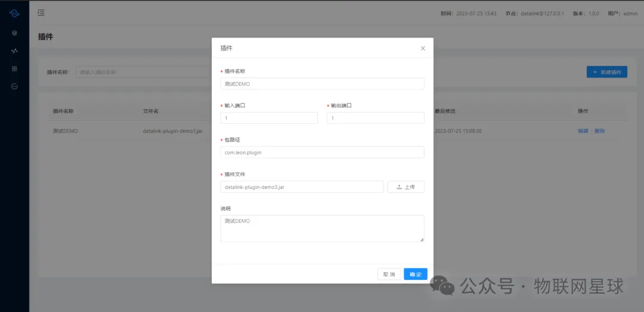The width and height of the screenshot is (644, 312).
Task: Click the 插件文件 filename field
Action: point(302,187)
